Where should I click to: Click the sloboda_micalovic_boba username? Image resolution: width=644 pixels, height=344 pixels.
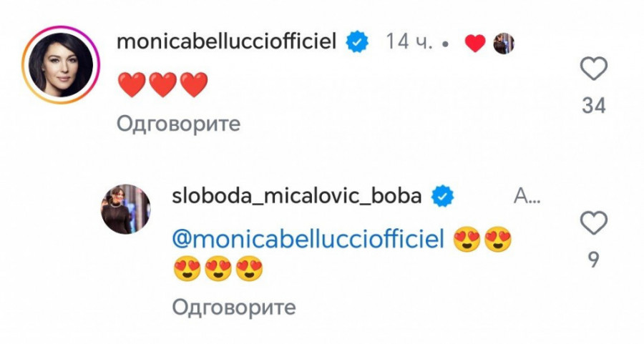296,197
